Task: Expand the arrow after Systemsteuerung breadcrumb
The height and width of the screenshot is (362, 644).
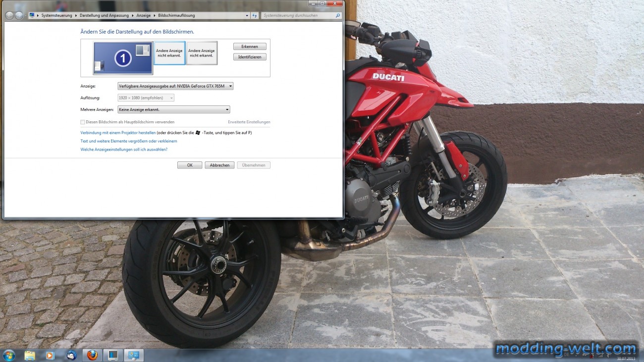Action: (76, 15)
